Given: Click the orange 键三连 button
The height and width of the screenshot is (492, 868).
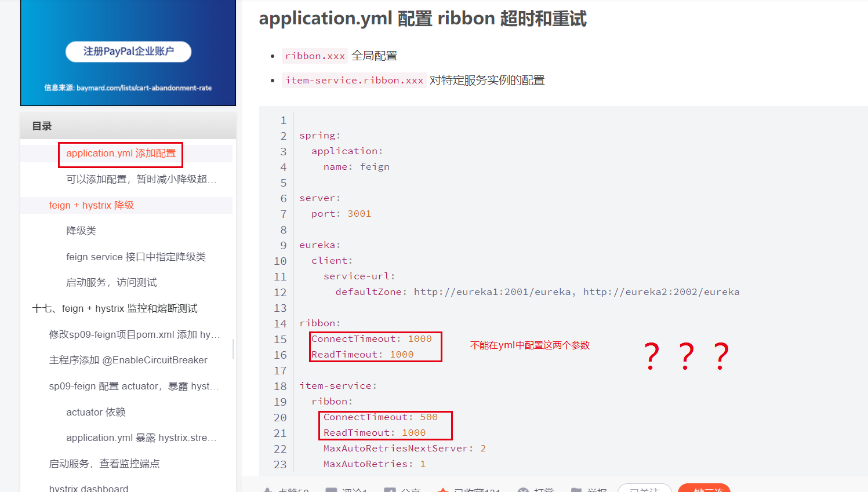Looking at the screenshot, I should [704, 490].
